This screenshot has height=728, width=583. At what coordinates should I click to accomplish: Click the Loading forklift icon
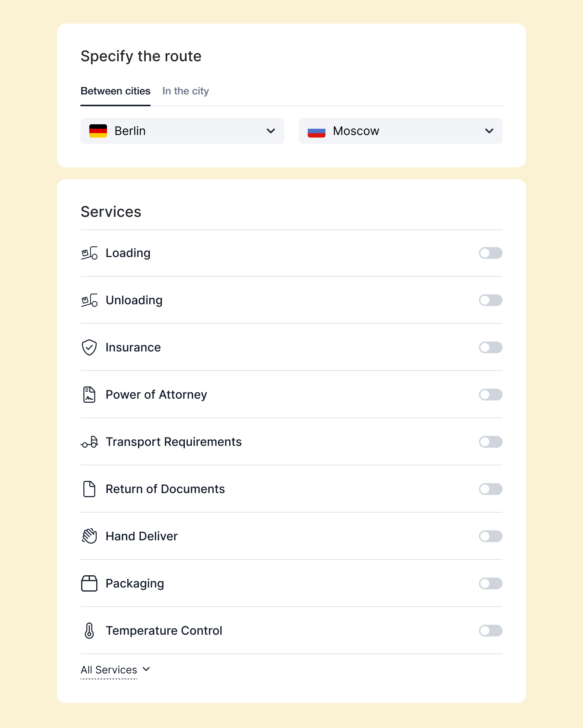pyautogui.click(x=89, y=253)
